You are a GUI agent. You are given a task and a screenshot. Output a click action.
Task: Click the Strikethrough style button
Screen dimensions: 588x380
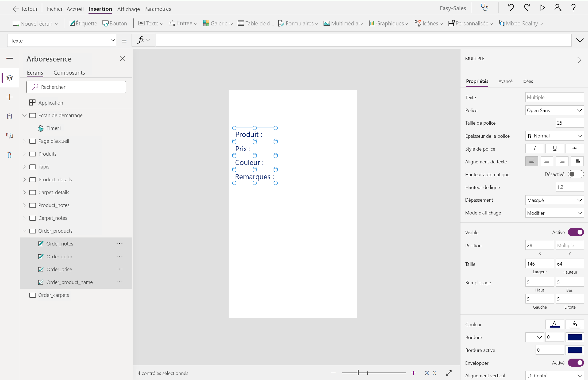tap(575, 148)
